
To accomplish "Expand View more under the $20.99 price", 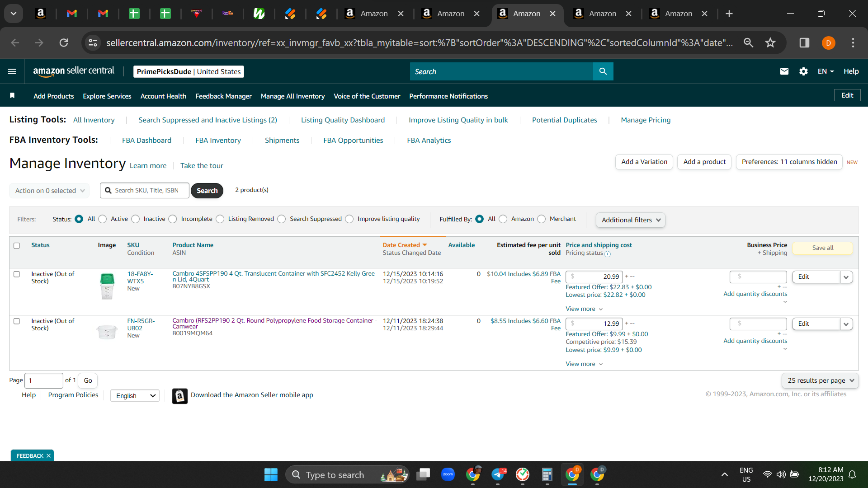I will tap(584, 309).
